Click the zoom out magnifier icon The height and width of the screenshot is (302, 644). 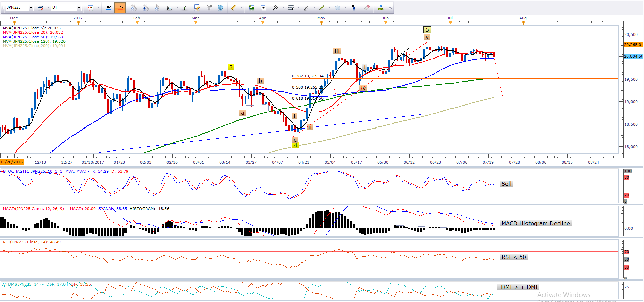(x=146, y=7)
